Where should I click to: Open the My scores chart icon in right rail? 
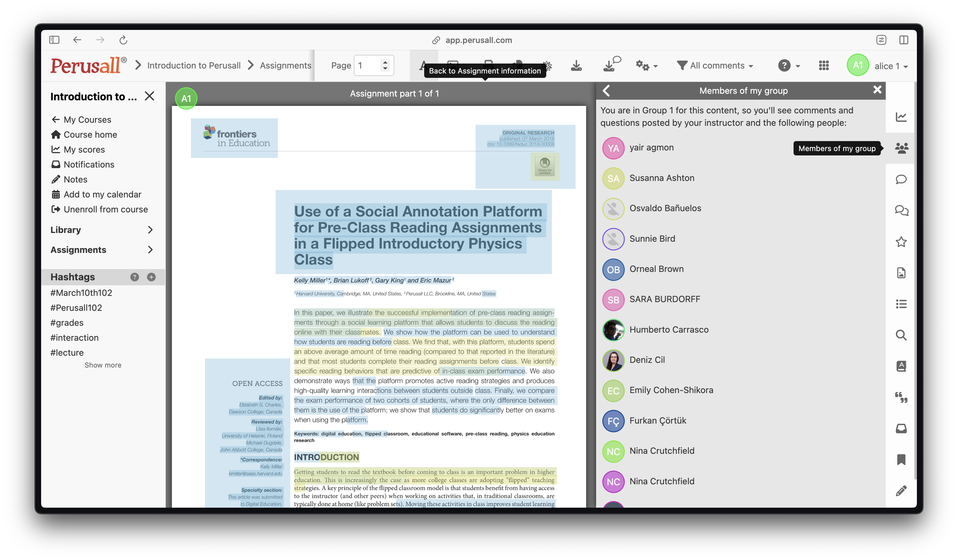(x=901, y=117)
